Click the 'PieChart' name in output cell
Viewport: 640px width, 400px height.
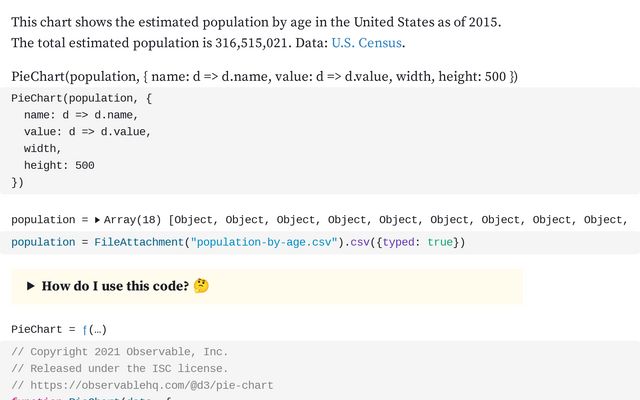tap(36, 330)
